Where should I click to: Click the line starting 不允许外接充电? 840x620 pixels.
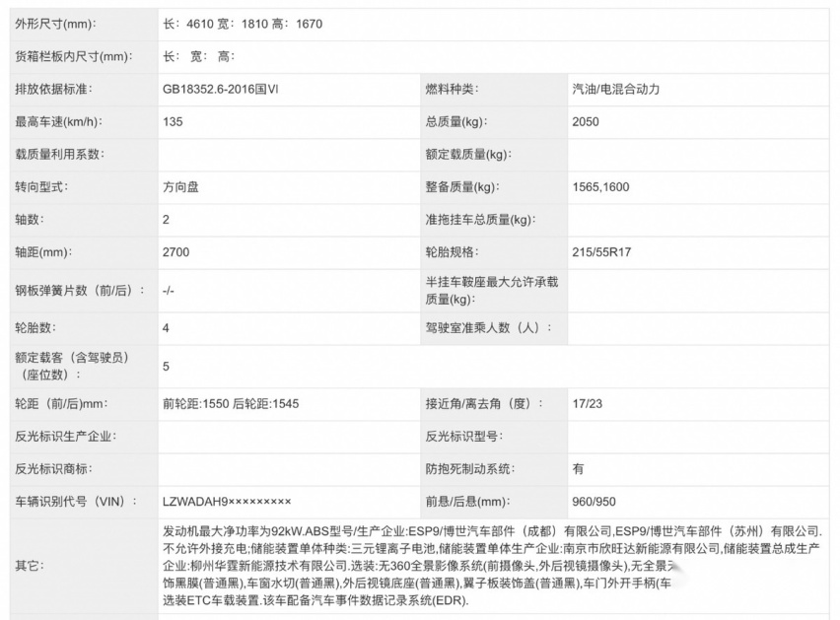[x=491, y=549]
